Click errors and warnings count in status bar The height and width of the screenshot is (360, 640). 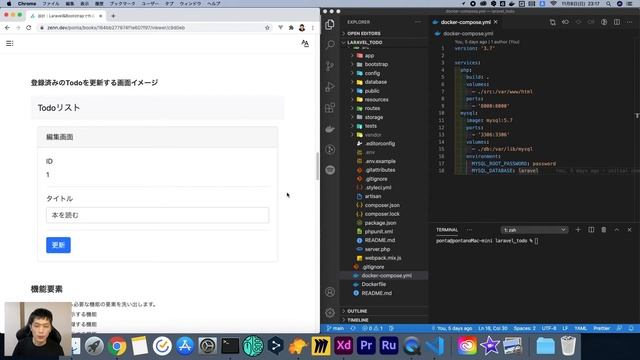[373, 328]
